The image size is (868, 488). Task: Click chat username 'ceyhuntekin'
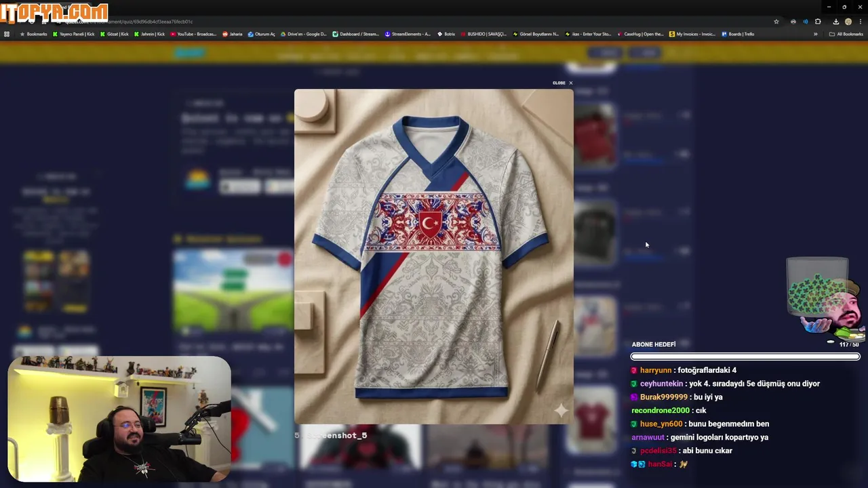(662, 384)
